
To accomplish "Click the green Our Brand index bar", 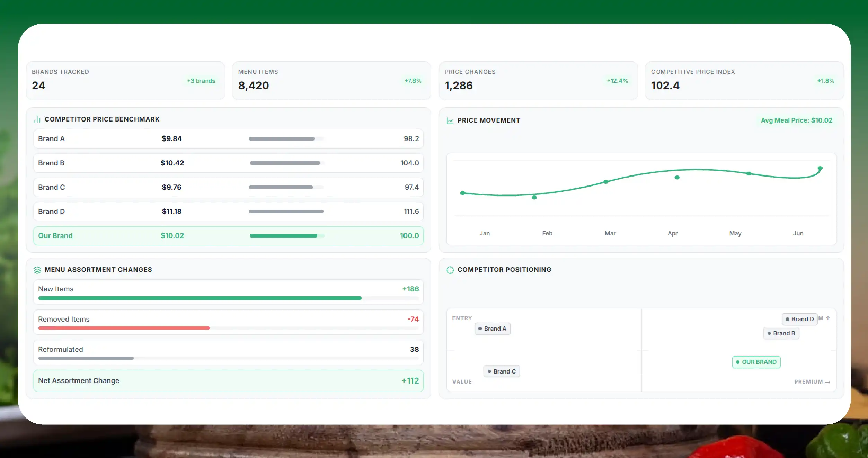I will pos(287,236).
